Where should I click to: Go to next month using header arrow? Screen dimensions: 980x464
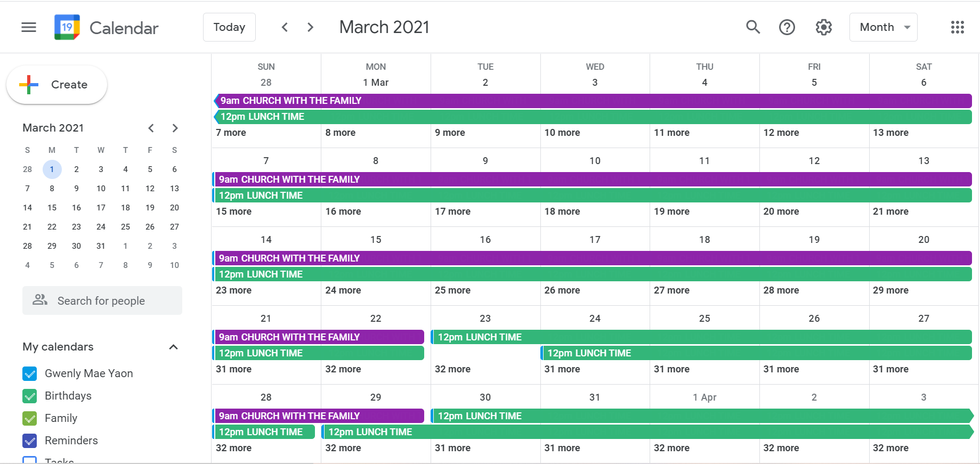pos(310,27)
